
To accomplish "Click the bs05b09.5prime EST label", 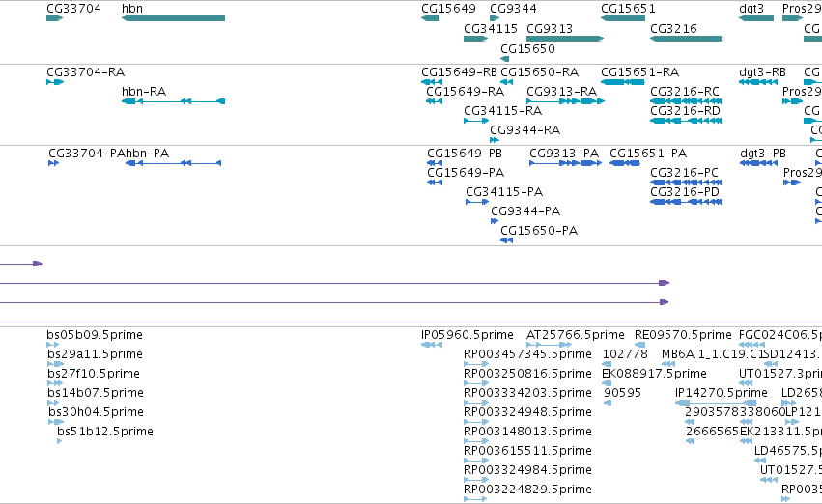I will coord(95,335).
